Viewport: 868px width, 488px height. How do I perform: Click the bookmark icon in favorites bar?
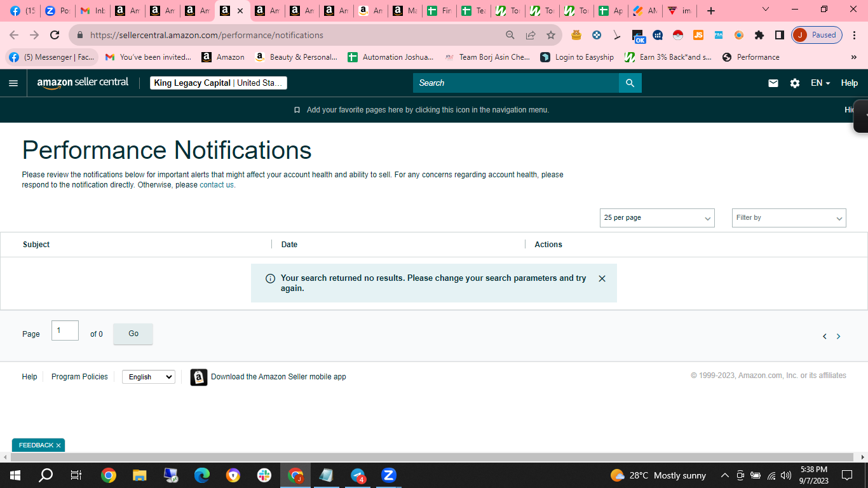297,110
